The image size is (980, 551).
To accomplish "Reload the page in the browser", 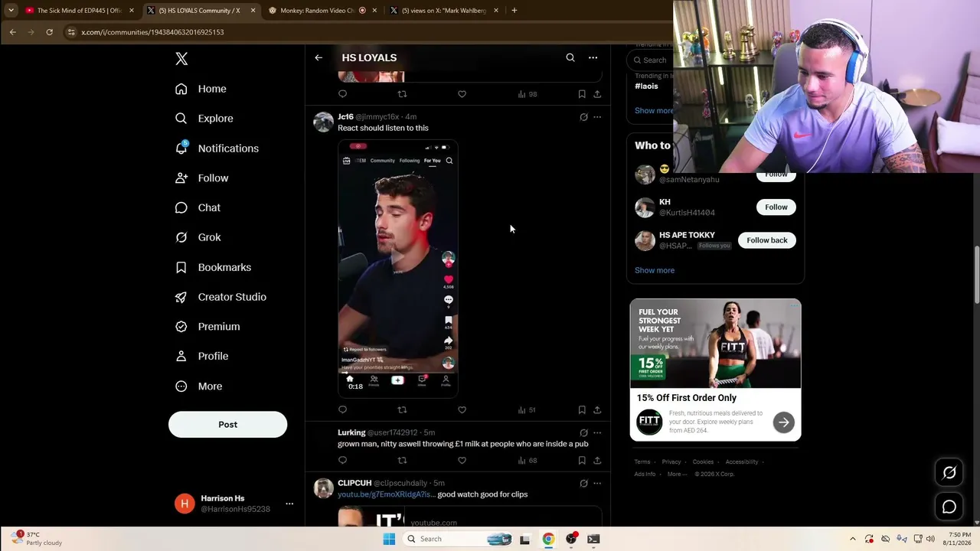I will 50,32.
